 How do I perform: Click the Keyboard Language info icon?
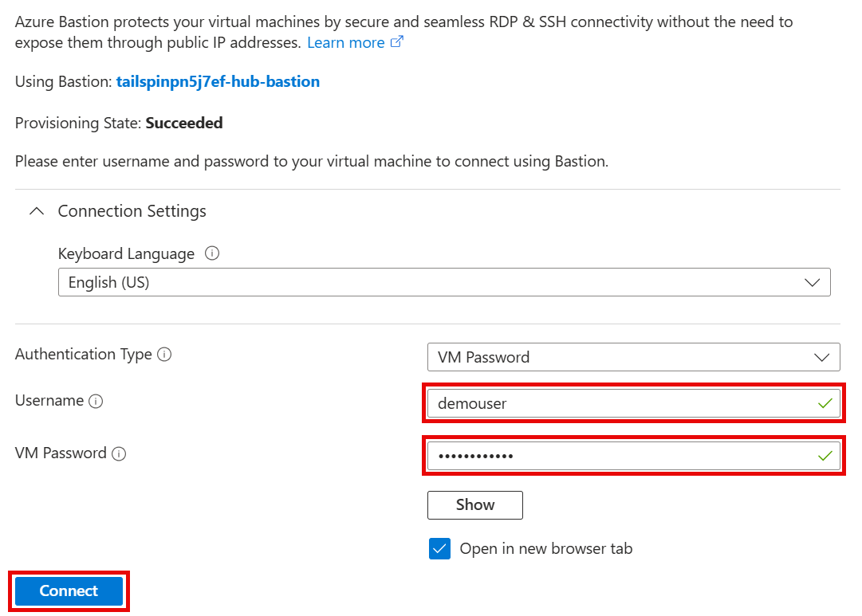tap(211, 253)
